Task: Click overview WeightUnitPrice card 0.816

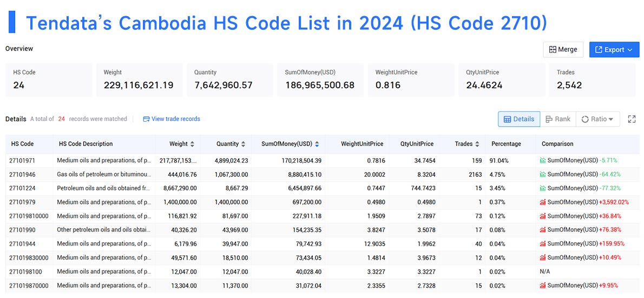Action: [411, 80]
